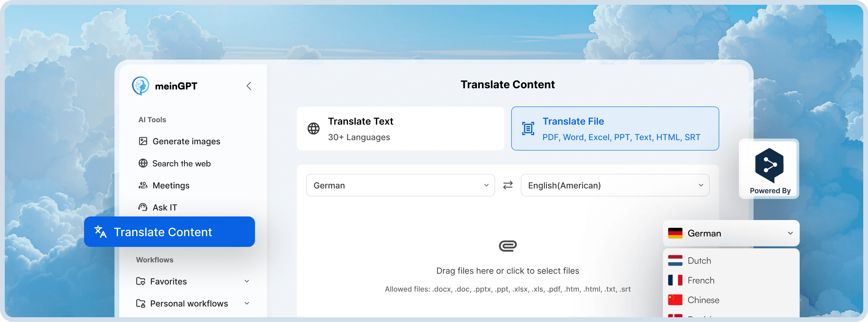Click the Powered By hexagon logo
Viewport: 868px width, 322px height.
769,165
